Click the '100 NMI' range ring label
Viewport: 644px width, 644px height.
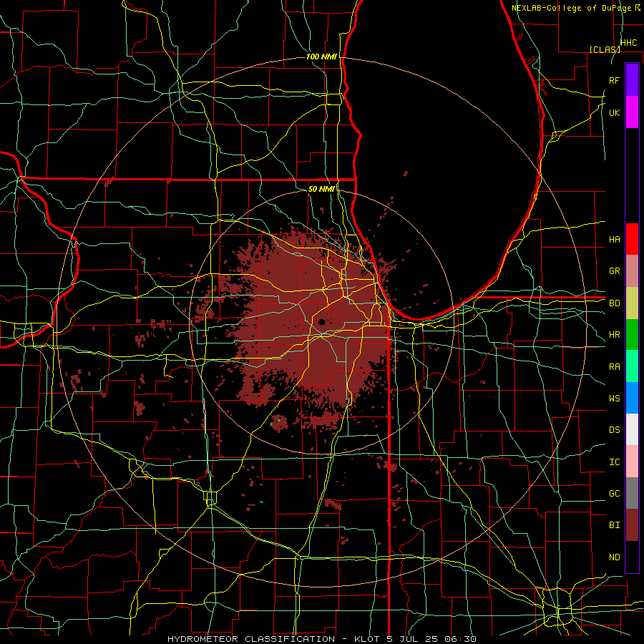[321, 57]
